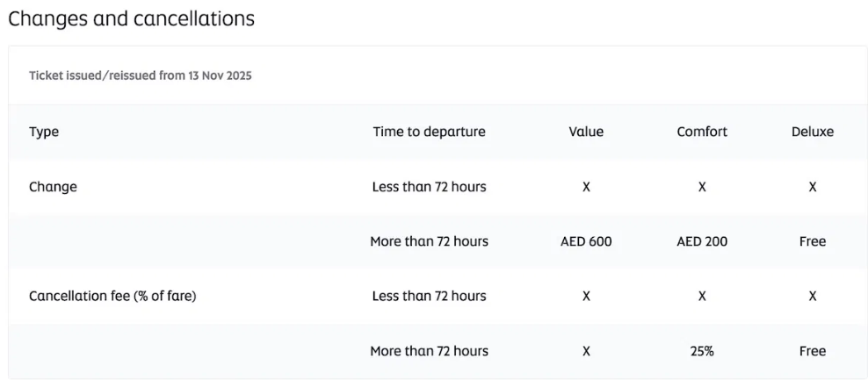Select the "Comfort" fare column header
The height and width of the screenshot is (380, 868).
[702, 132]
